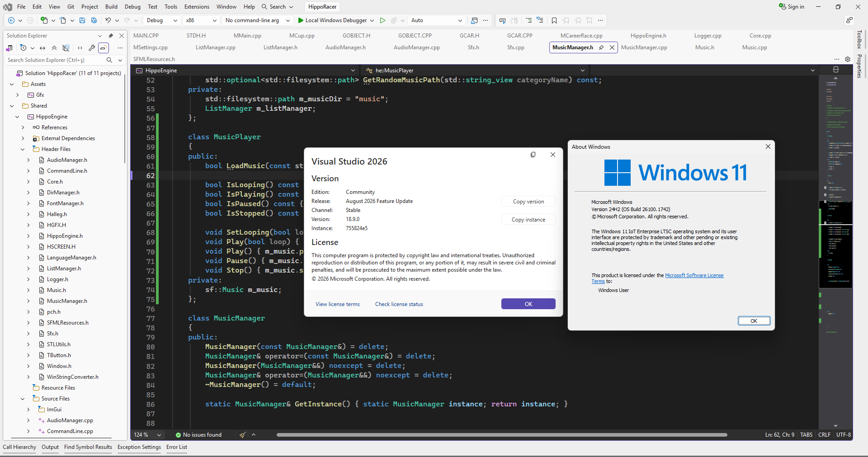This screenshot has height=457, width=868.
Task: Open the Check license status link
Action: [x=399, y=304]
